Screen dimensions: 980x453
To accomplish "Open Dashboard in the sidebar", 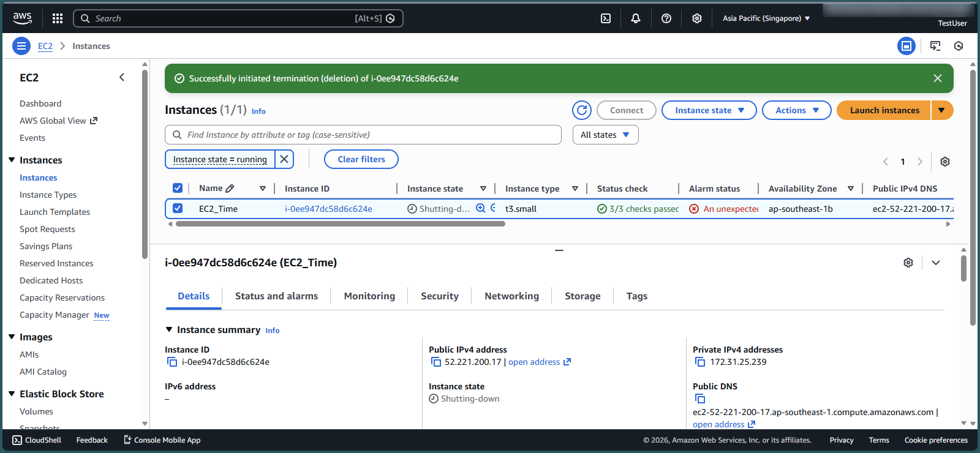I will pyautogui.click(x=40, y=103).
